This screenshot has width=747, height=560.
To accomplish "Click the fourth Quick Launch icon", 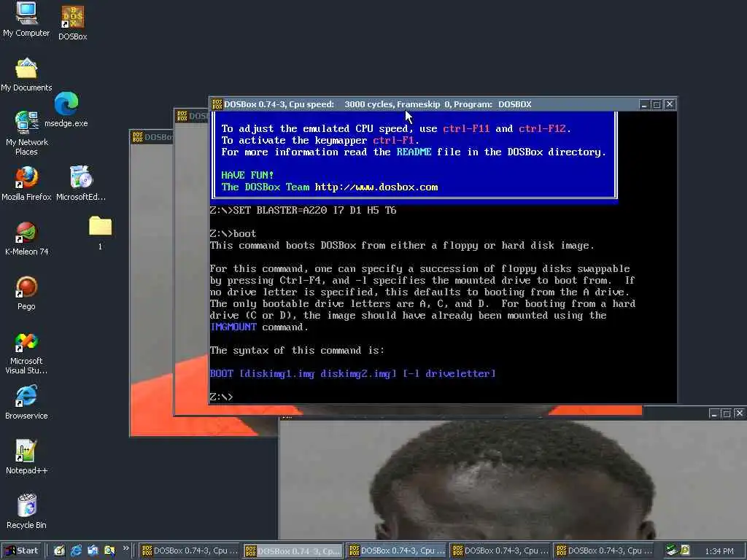I will pyautogui.click(x=109, y=551).
